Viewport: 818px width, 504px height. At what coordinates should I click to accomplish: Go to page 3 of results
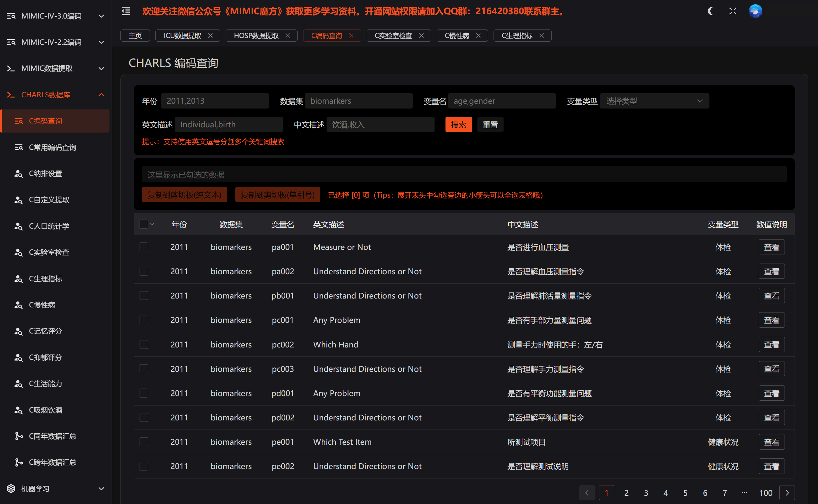pos(646,493)
